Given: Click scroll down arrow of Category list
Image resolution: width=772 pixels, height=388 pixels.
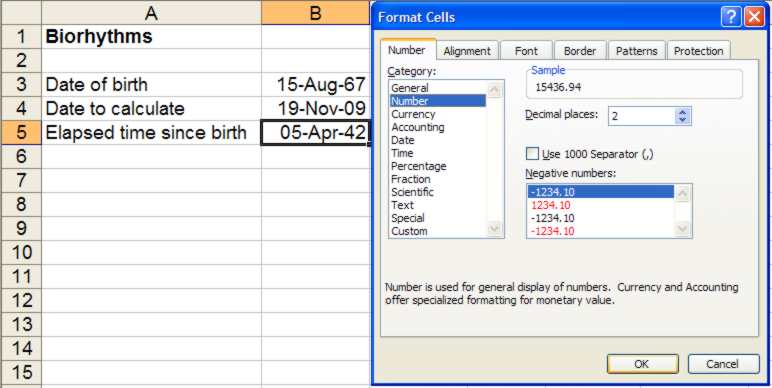Looking at the screenshot, I should coord(495,229).
